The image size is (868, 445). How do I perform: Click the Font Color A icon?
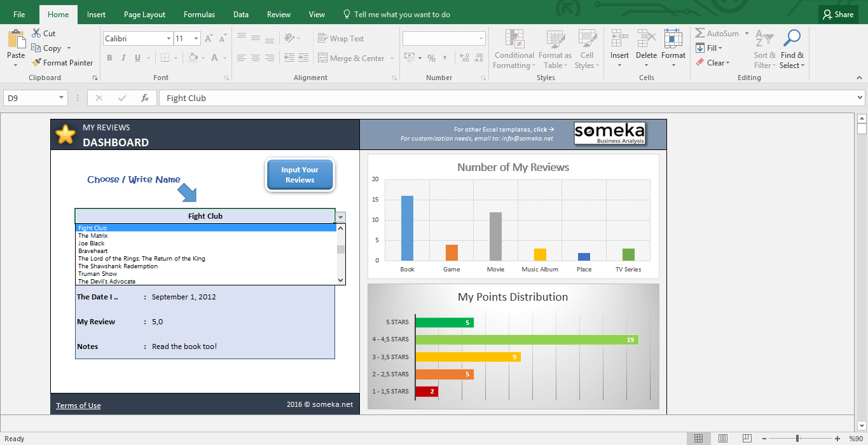tap(214, 58)
